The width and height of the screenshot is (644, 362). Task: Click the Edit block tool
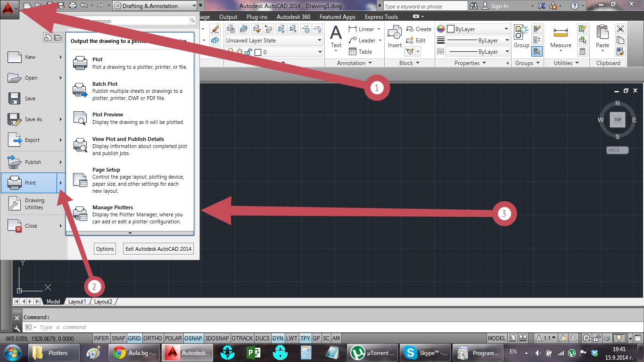416,41
